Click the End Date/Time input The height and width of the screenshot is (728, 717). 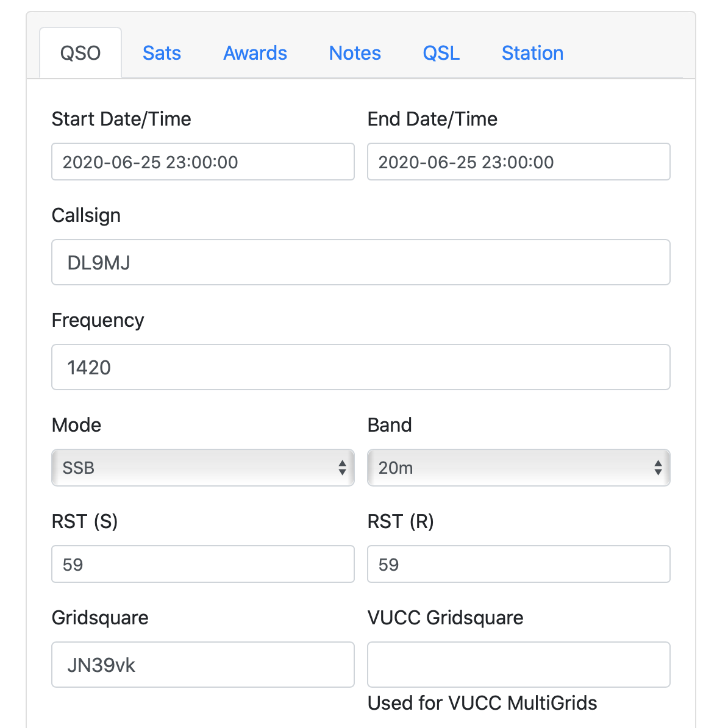coord(518,162)
